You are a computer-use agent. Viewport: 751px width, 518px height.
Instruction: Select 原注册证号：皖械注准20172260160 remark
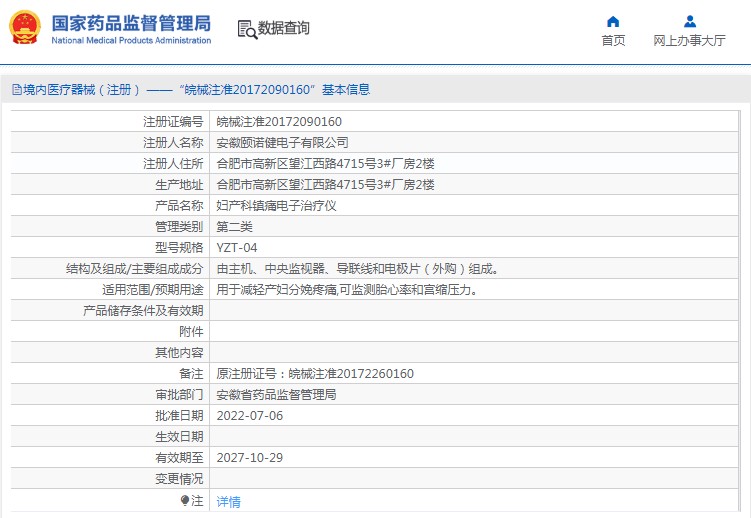click(315, 374)
